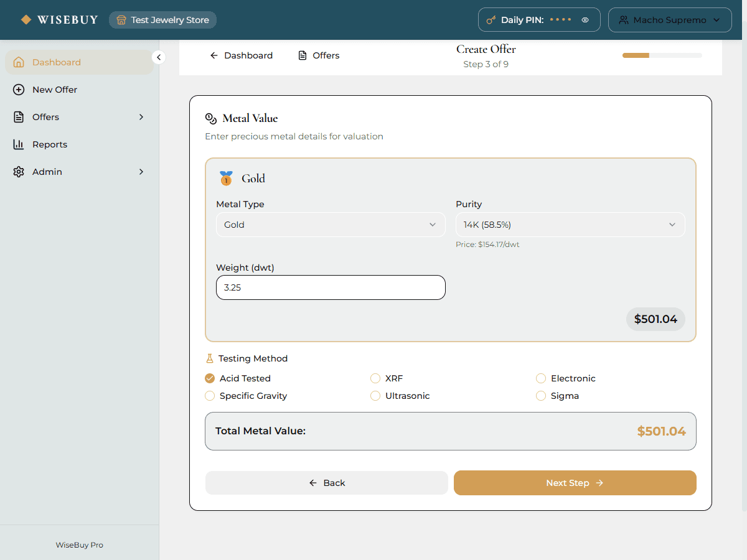
Task: Click inside the Weight dwt field
Action: 330,287
